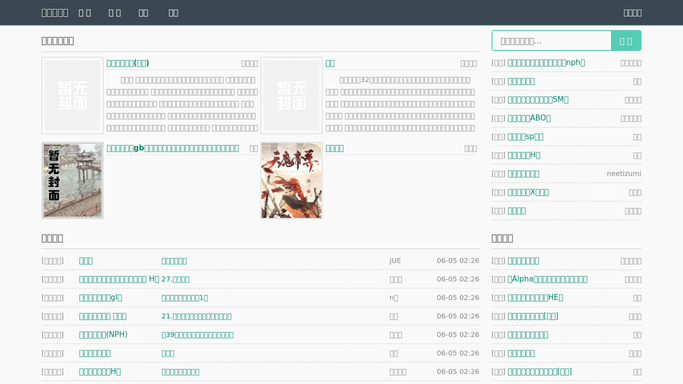The width and height of the screenshot is (683, 384).
Task: Open the red warrior book cover thumbnail
Action: click(x=291, y=180)
